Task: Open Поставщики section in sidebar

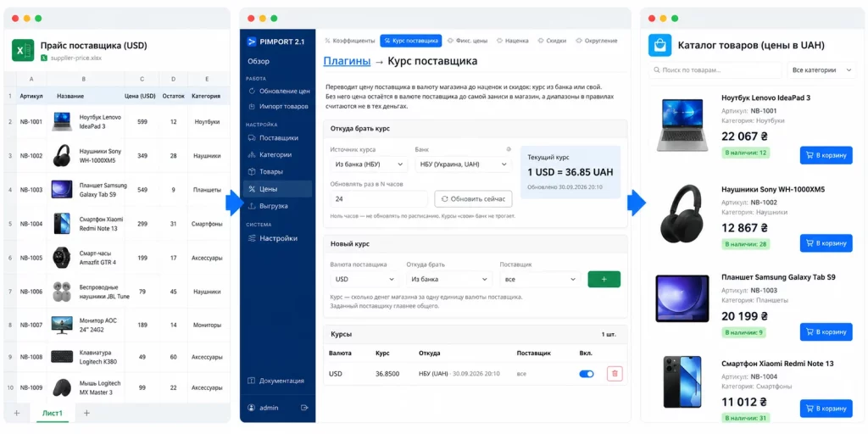Action: tap(273, 138)
